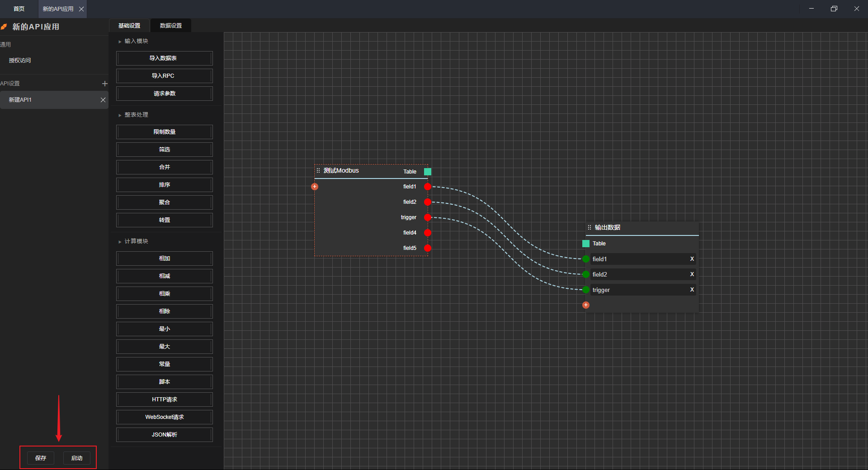Image resolution: width=868 pixels, height=470 pixels.
Task: Remove trigger row from the 输出数据 node
Action: click(692, 290)
